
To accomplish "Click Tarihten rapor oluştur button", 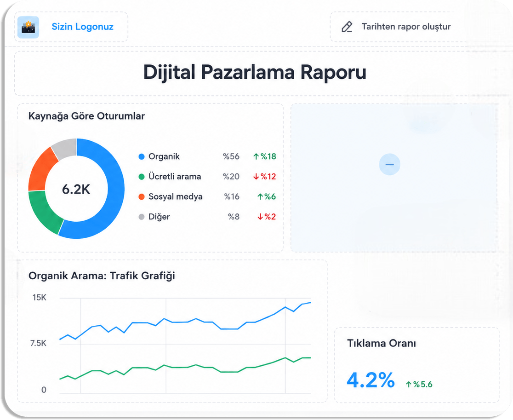I will pyautogui.click(x=397, y=27).
